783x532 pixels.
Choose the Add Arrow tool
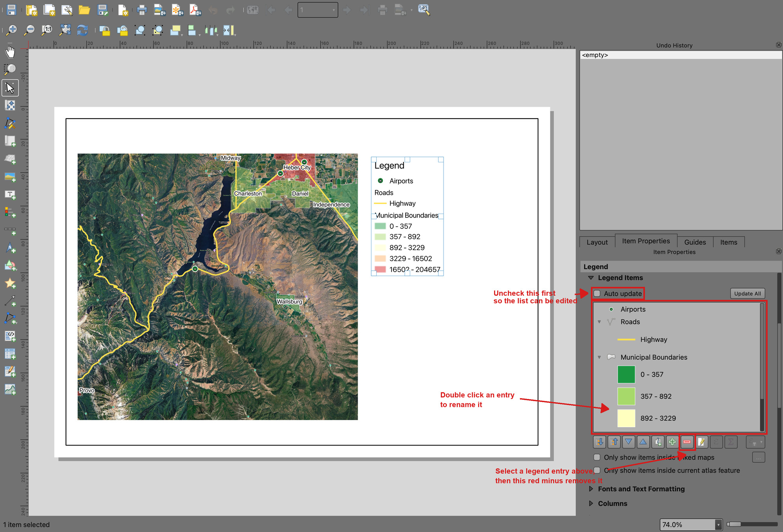tap(10, 300)
